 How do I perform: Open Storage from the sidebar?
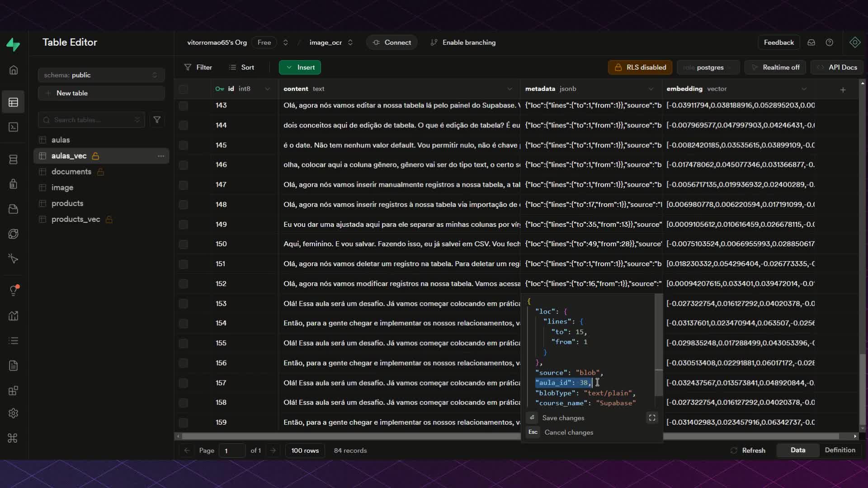13,209
